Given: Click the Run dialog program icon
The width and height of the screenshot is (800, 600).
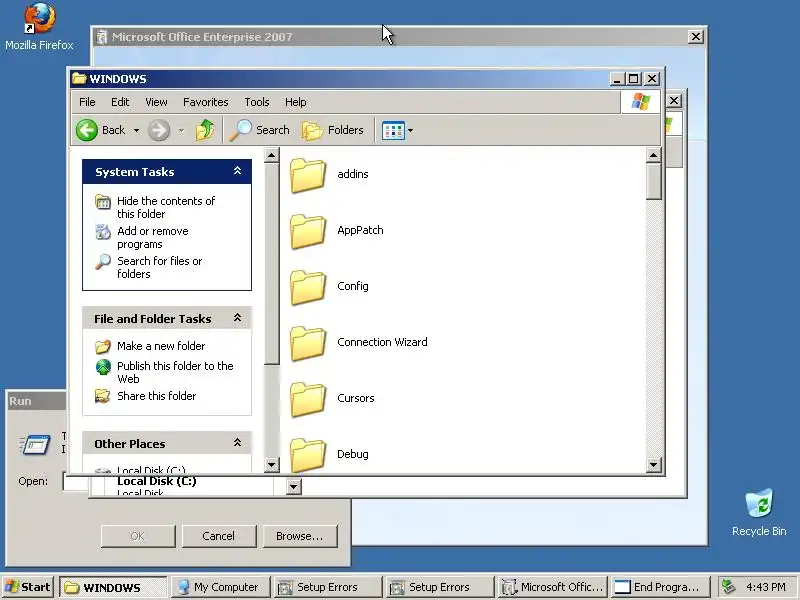Looking at the screenshot, I should [35, 444].
